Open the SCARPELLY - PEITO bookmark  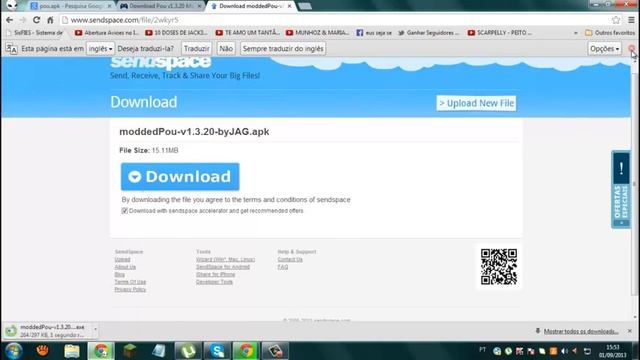pos(500,33)
